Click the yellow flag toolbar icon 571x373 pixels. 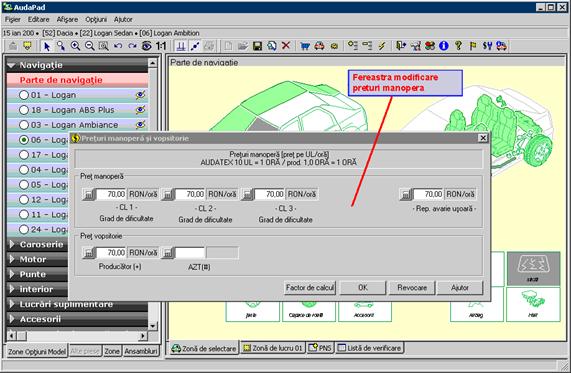[x=473, y=46]
